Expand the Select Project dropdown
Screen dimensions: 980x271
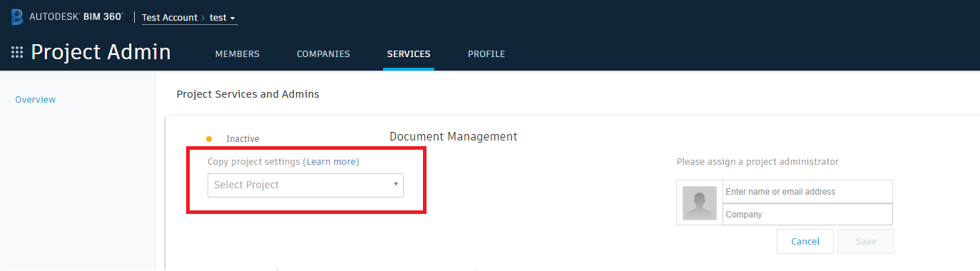pos(305,185)
